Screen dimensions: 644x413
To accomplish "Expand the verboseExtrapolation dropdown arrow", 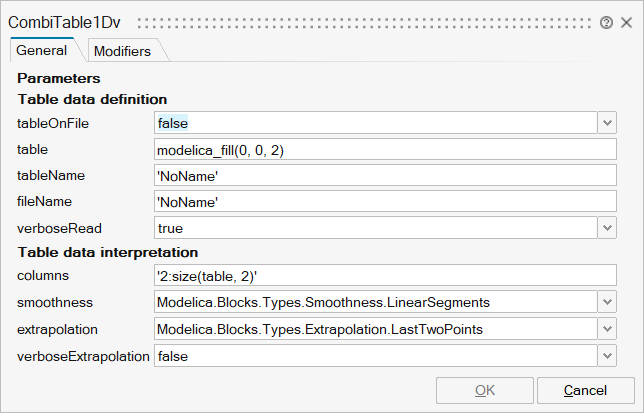I will pyautogui.click(x=607, y=356).
